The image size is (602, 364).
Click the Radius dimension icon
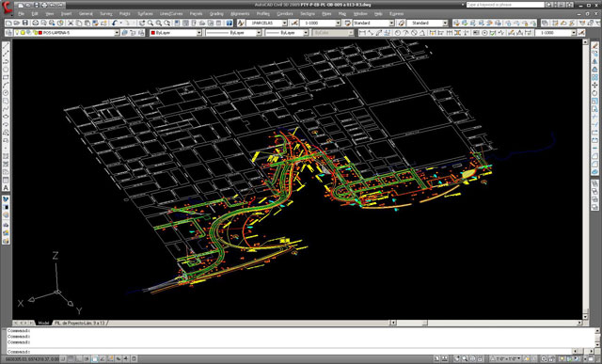coord(398,33)
